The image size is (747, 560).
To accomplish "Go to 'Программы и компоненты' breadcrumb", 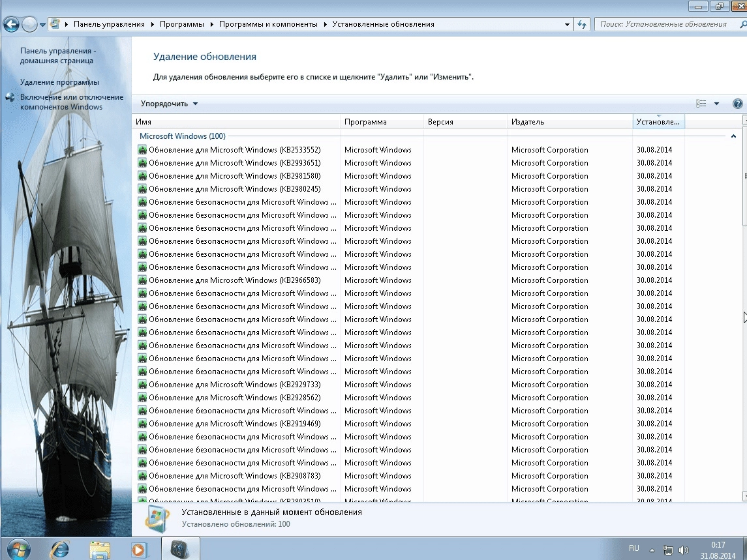I will point(268,24).
